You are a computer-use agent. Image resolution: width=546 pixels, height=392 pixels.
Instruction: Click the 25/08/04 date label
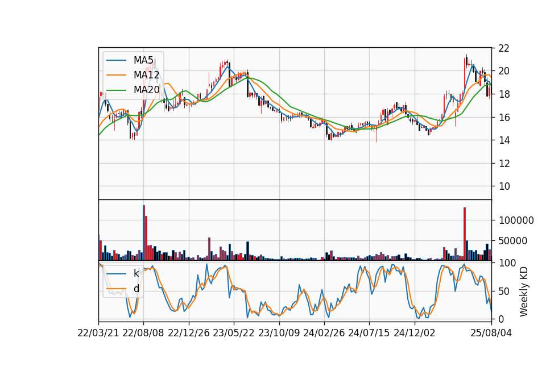coord(491,333)
